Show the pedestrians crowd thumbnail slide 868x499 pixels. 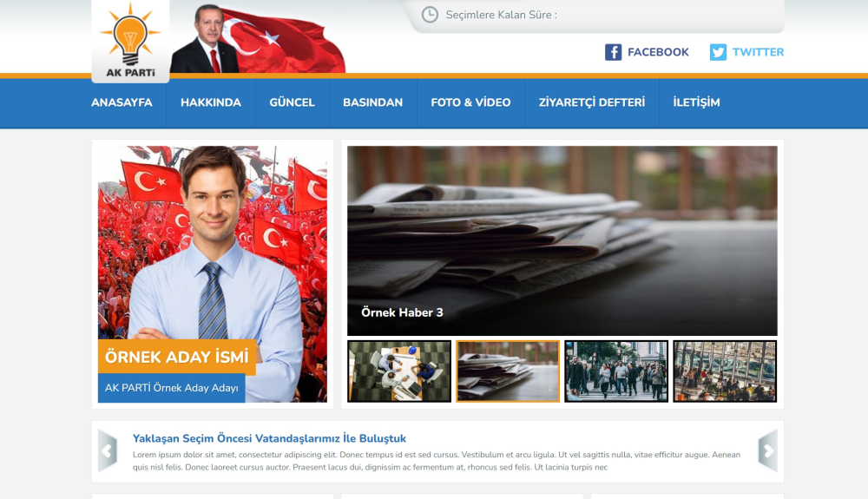[616, 371]
